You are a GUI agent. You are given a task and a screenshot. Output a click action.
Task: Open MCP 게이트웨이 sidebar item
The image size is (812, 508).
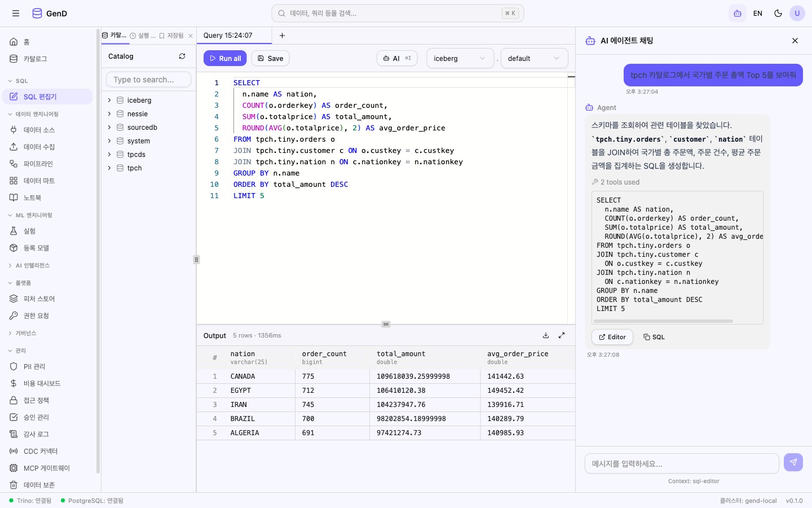click(47, 468)
